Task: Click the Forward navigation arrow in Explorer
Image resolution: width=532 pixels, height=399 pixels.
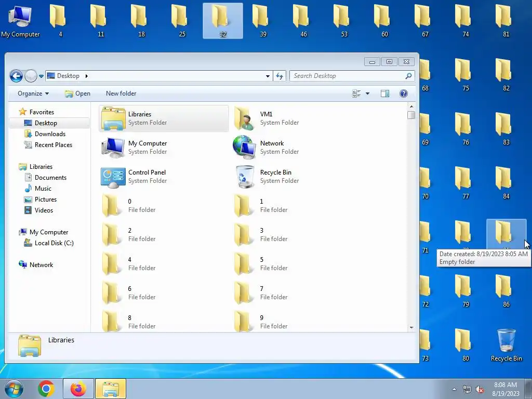Action: tap(31, 76)
